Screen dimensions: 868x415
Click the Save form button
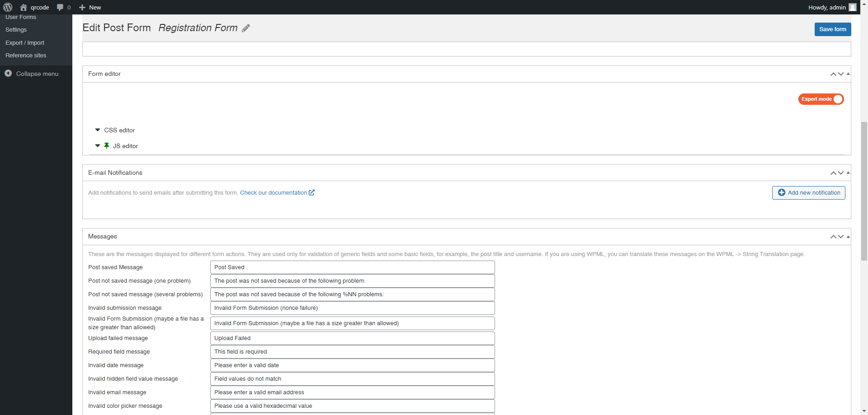pos(832,29)
